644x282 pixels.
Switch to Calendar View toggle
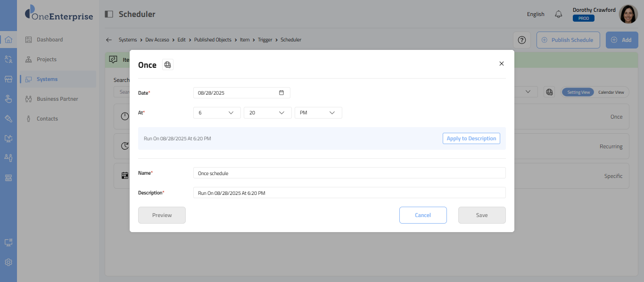tap(611, 92)
